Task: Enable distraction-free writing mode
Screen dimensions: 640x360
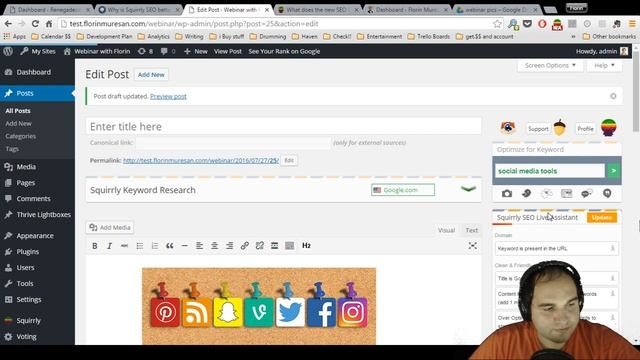Action: coord(473,246)
